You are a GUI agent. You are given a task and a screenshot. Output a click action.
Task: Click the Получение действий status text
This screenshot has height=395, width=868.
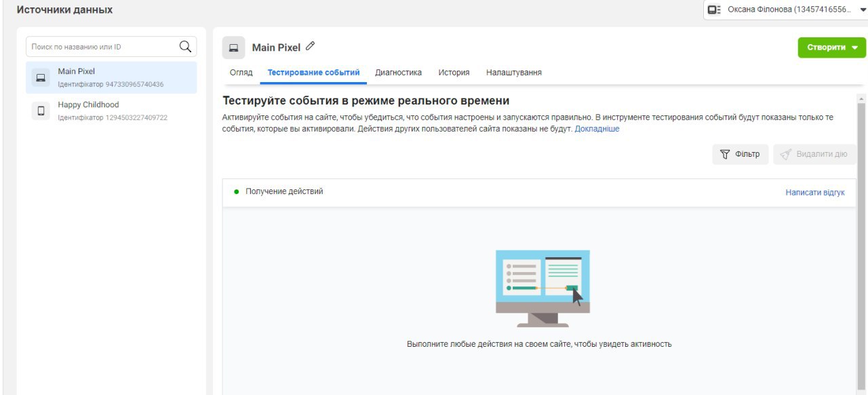coord(284,191)
